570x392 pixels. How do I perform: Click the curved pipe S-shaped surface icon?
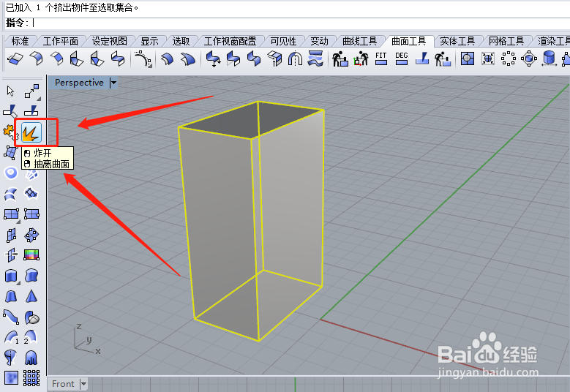click(x=11, y=317)
